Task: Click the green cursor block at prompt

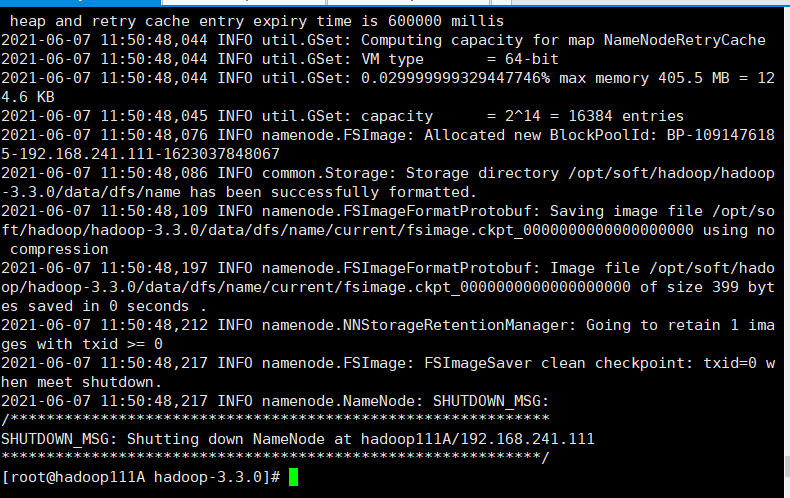Action: (294, 477)
